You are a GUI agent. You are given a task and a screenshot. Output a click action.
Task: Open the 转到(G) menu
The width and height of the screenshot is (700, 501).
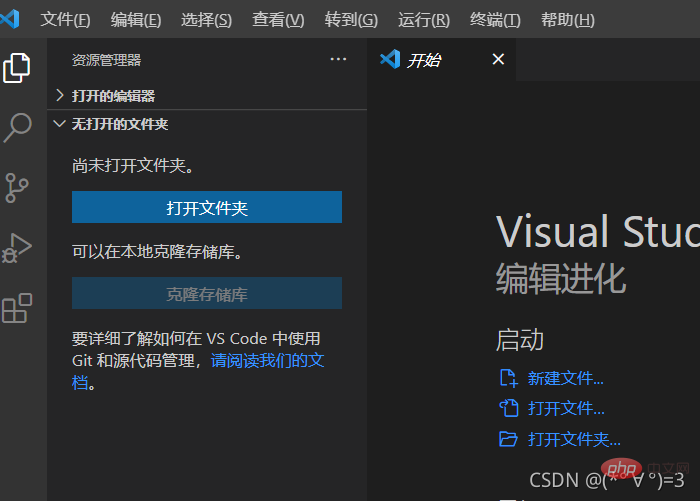click(x=351, y=20)
